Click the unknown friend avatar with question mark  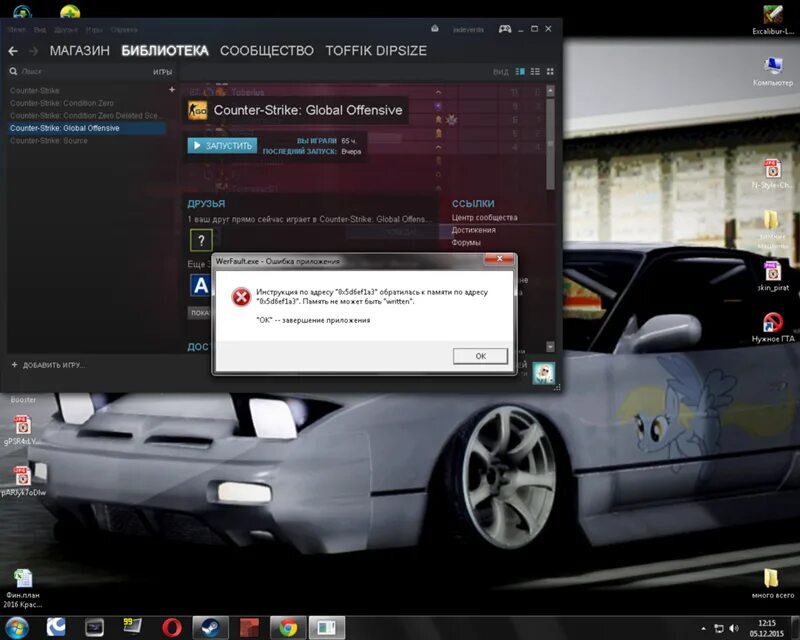[201, 240]
